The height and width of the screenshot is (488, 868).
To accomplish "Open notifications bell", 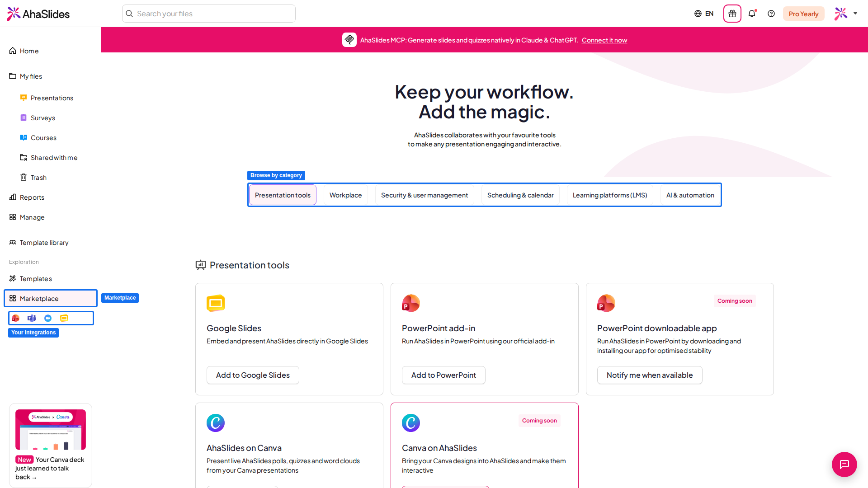I will 752,14.
